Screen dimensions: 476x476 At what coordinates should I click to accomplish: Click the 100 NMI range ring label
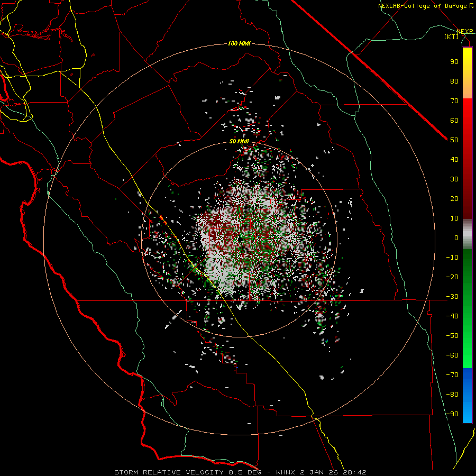click(x=239, y=44)
